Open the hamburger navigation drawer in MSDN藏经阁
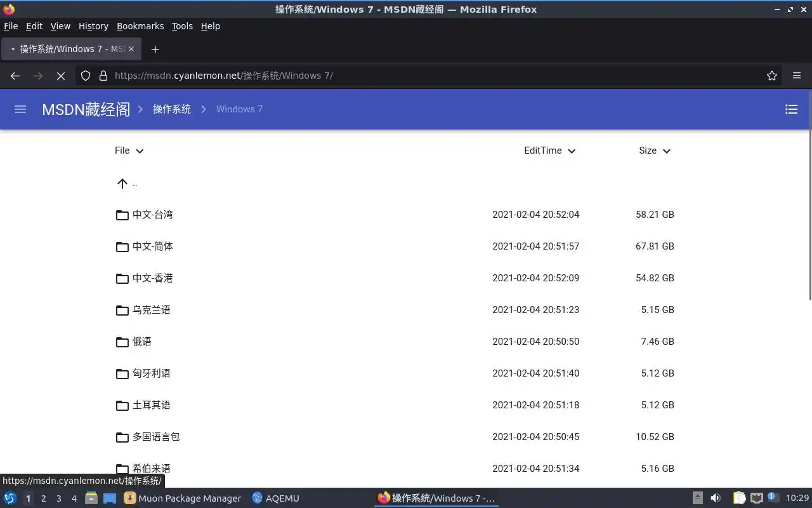The width and height of the screenshot is (812, 508). [20, 109]
